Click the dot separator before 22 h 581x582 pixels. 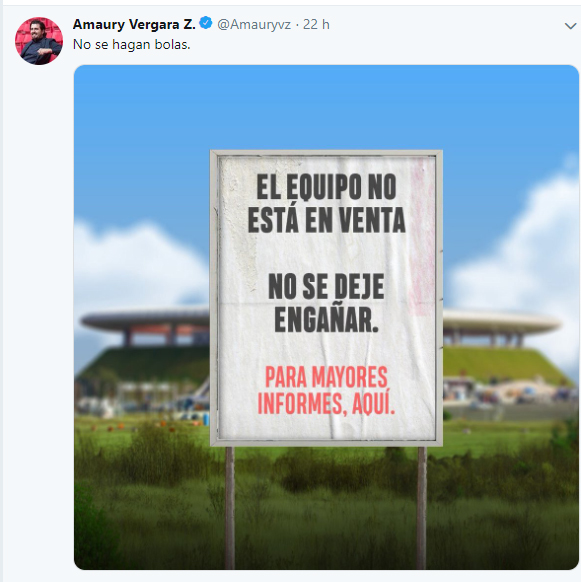tap(297, 25)
